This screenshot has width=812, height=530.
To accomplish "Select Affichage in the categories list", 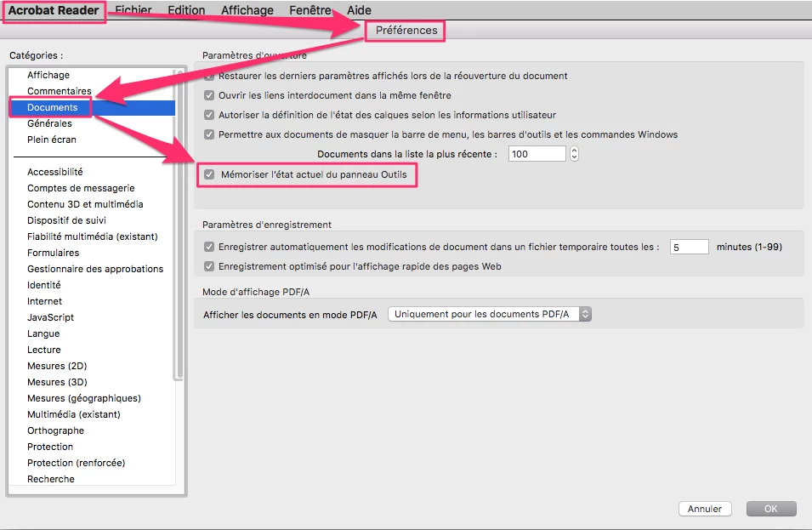I will 48,75.
